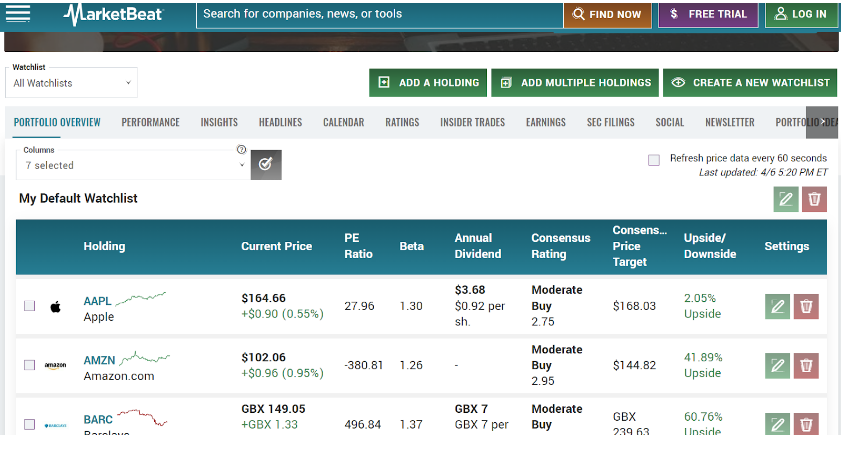This screenshot has width=841, height=460.
Task: Edit the AMZN holding row
Action: pyautogui.click(x=777, y=365)
